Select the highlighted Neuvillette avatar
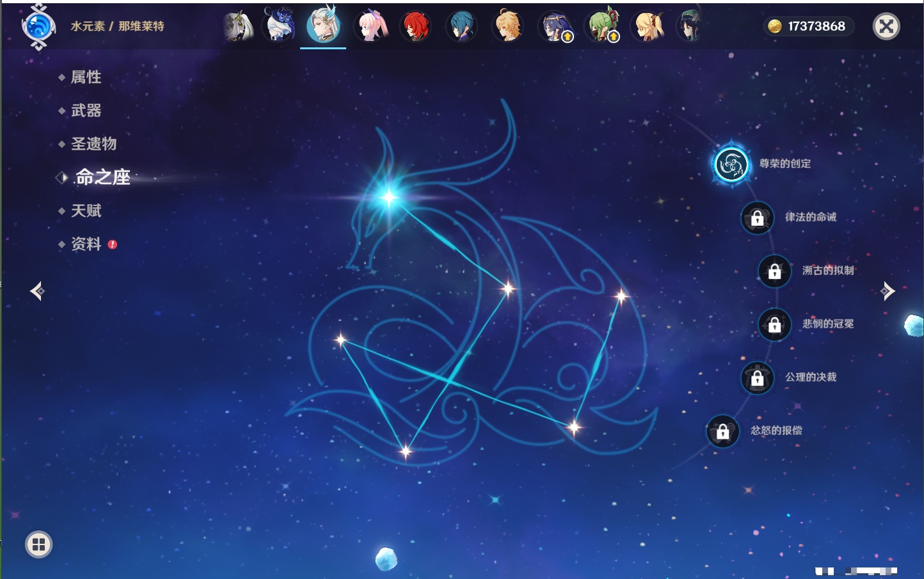 [x=323, y=24]
